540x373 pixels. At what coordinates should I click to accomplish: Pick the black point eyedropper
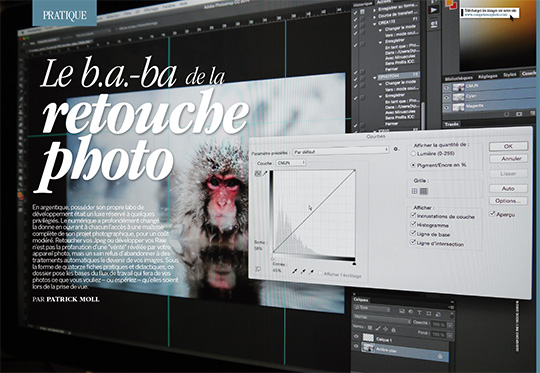tap(294, 271)
